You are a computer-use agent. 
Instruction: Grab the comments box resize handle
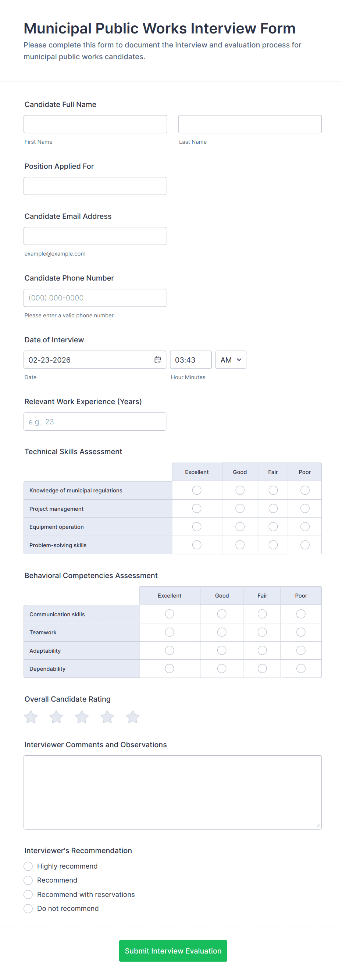click(318, 825)
